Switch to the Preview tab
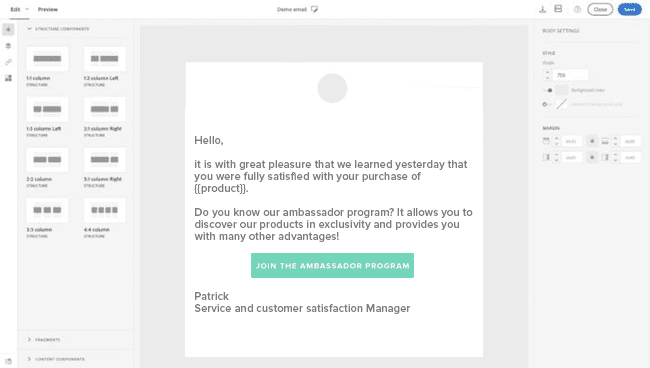 click(48, 9)
